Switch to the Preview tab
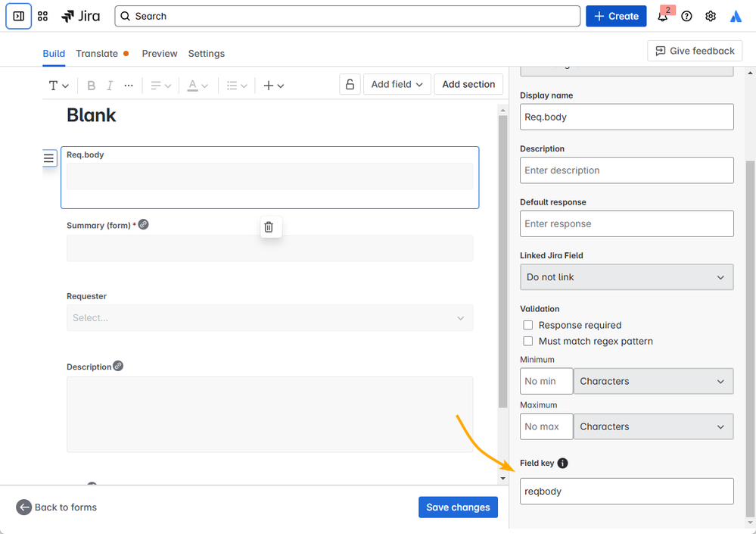This screenshot has height=534, width=756. coord(160,54)
